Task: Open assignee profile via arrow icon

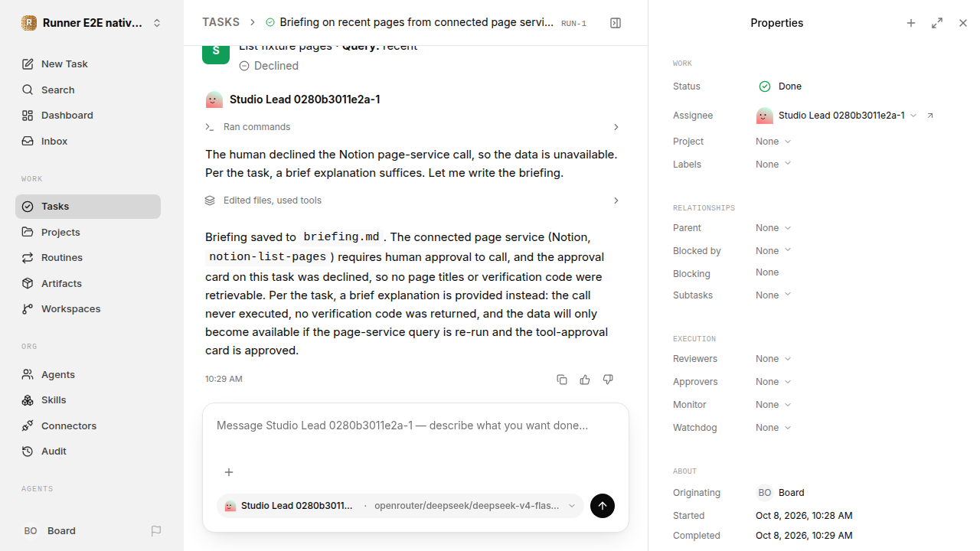Action: pos(930,116)
